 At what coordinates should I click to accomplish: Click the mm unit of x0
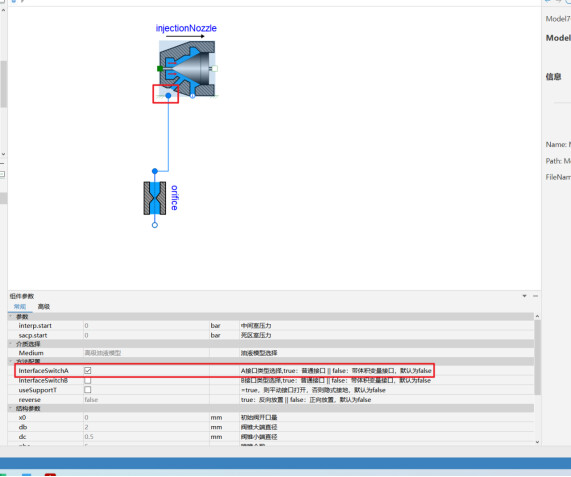coord(216,417)
